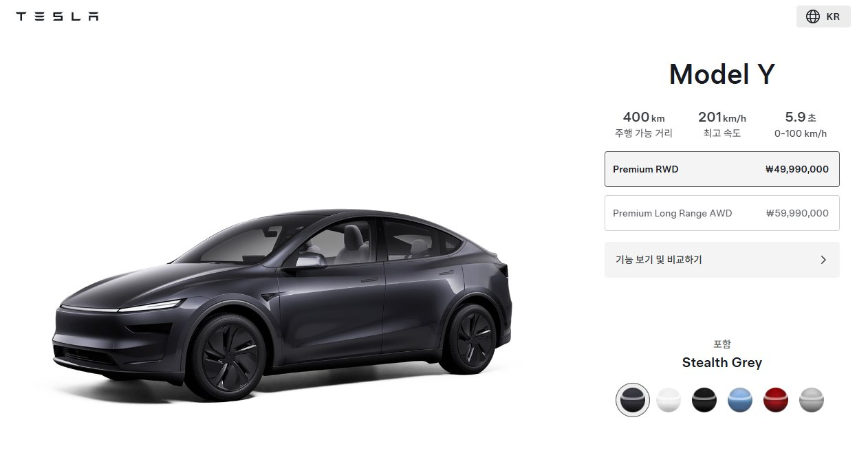Click the 201 km/h top speed stat

tap(722, 124)
